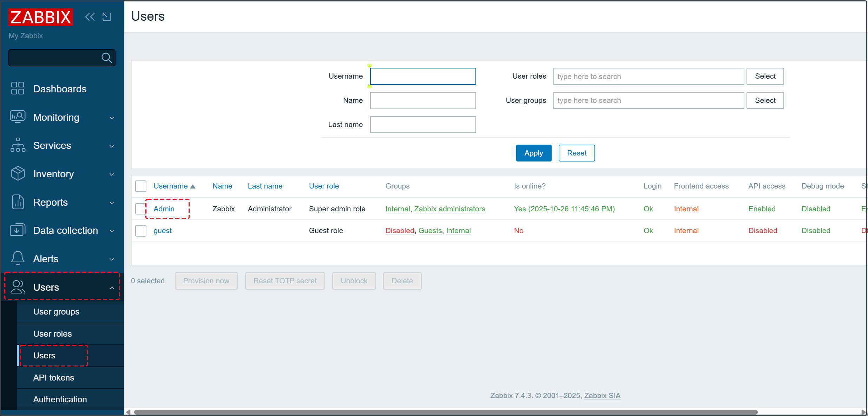Tick the checkbox for the Admin user
The image size is (868, 416).
(141, 209)
